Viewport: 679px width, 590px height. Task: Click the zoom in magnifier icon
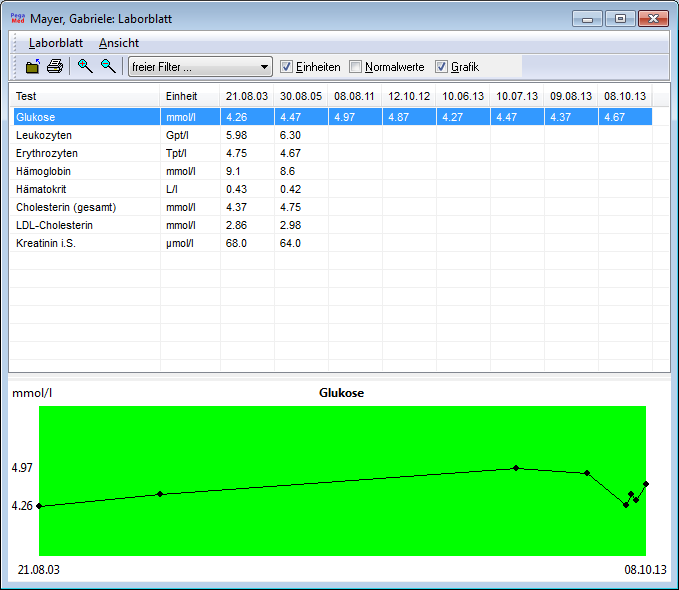pos(85,67)
